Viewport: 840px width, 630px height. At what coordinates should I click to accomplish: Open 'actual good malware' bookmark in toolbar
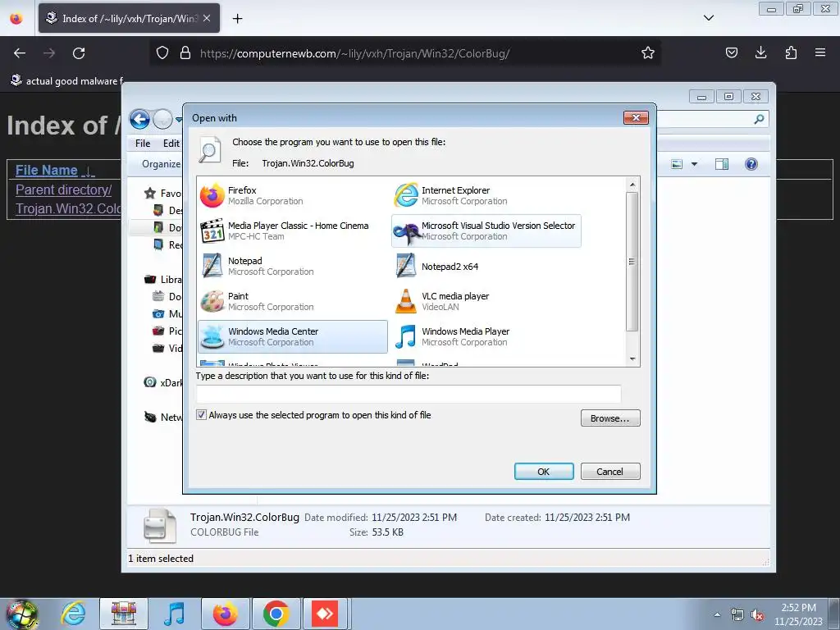point(67,81)
